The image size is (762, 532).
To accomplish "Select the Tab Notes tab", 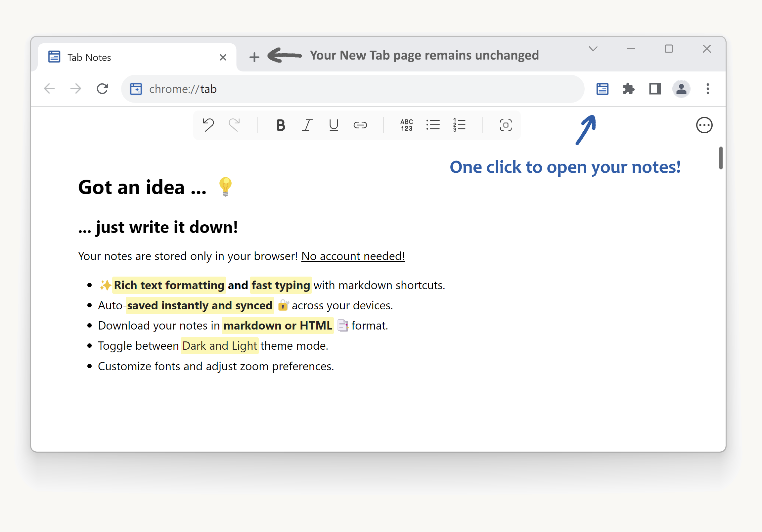I will [137, 58].
